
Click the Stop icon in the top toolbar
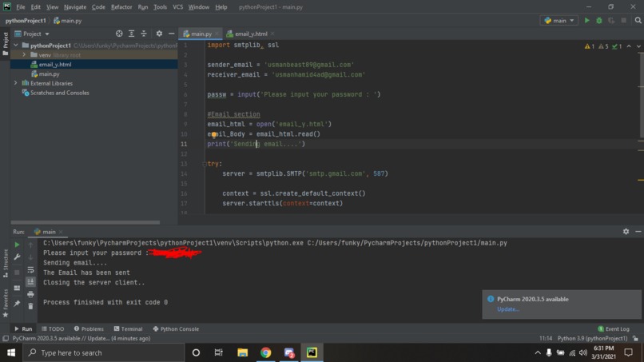coord(623,21)
